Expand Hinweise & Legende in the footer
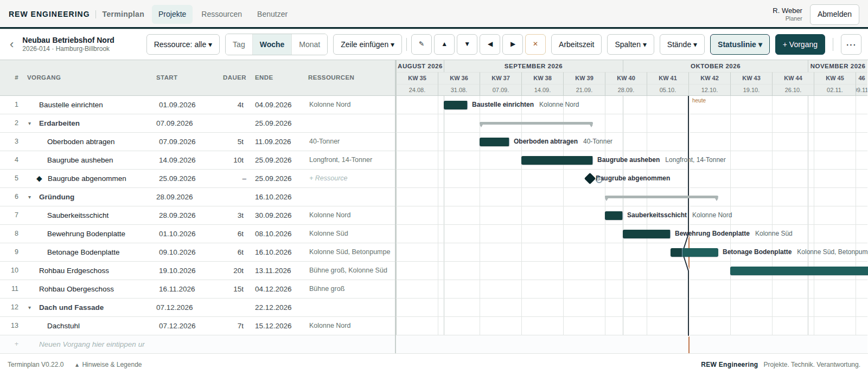This screenshot has width=868, height=376. coord(108,365)
